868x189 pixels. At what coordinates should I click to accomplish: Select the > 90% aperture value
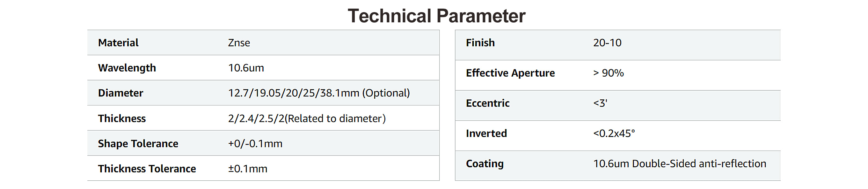(x=609, y=73)
